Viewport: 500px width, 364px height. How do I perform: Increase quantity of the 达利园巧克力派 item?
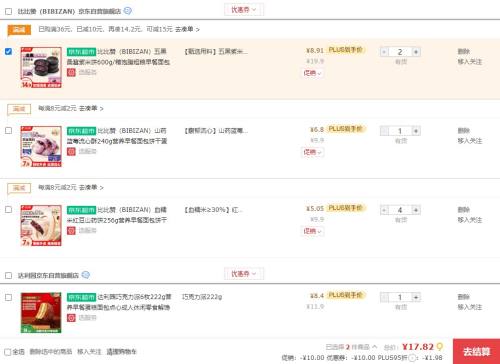[416, 297]
